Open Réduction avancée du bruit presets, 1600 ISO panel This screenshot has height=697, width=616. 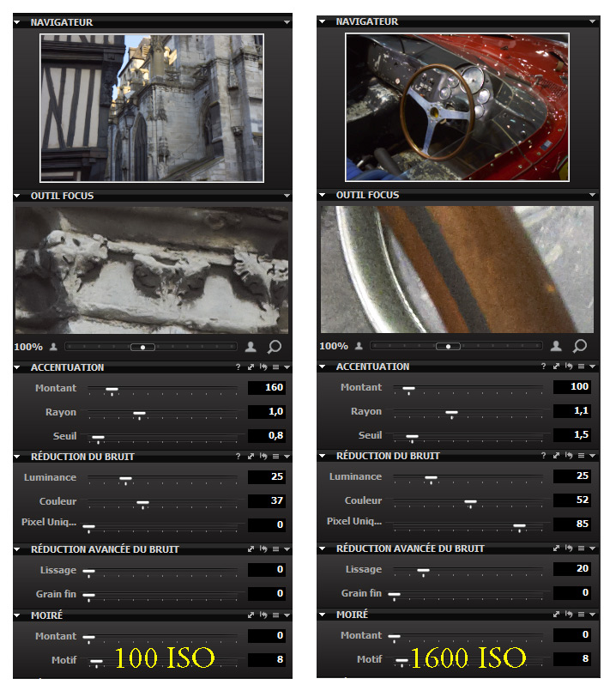click(x=582, y=549)
